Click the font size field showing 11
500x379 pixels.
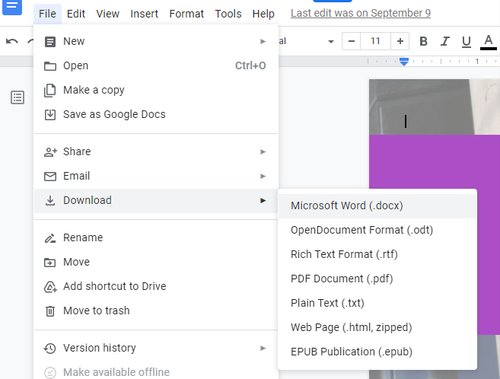point(375,41)
